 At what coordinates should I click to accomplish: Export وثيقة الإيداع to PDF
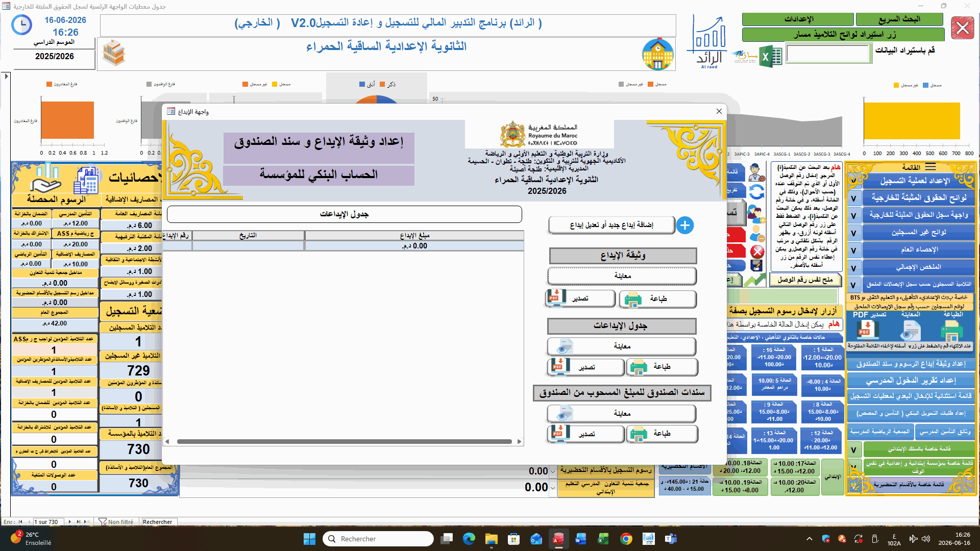point(580,299)
